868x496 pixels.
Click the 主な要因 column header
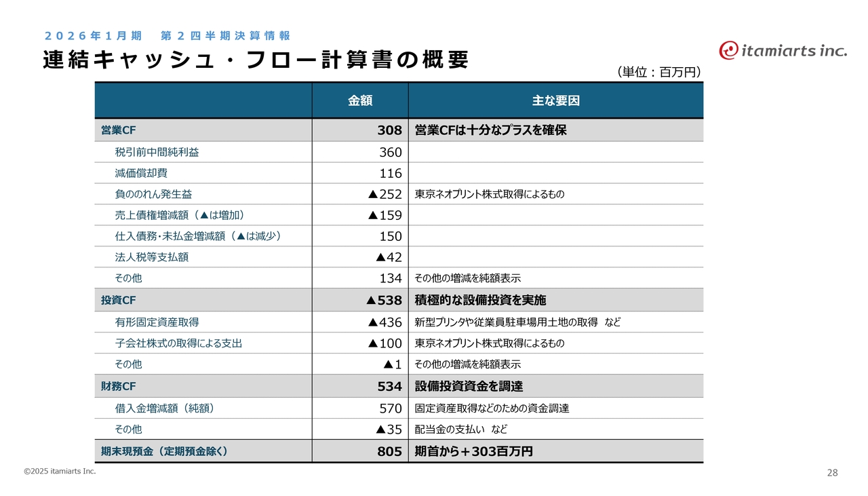tap(555, 101)
